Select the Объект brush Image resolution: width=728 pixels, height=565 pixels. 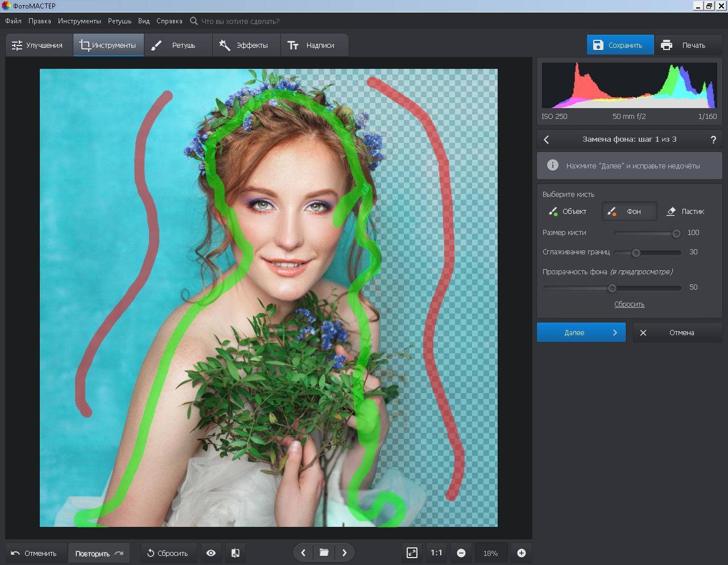pyautogui.click(x=568, y=212)
